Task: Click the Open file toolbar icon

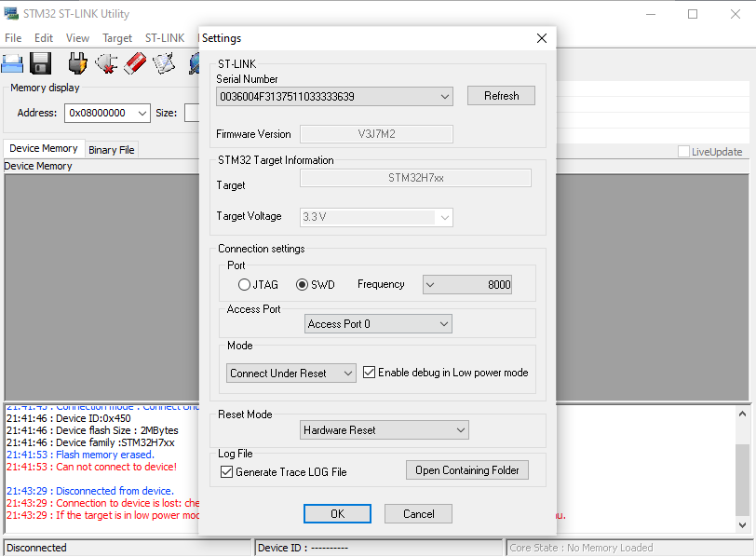Action: click(x=12, y=63)
